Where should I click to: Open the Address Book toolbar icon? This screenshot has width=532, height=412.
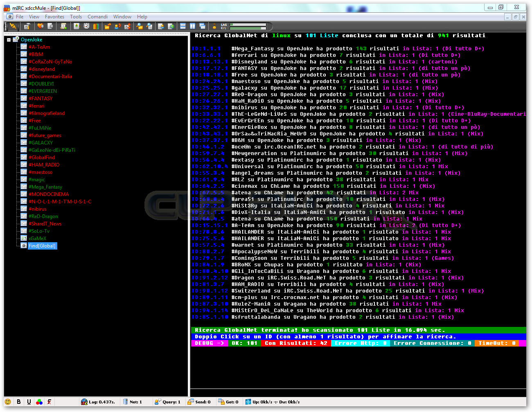click(77, 26)
